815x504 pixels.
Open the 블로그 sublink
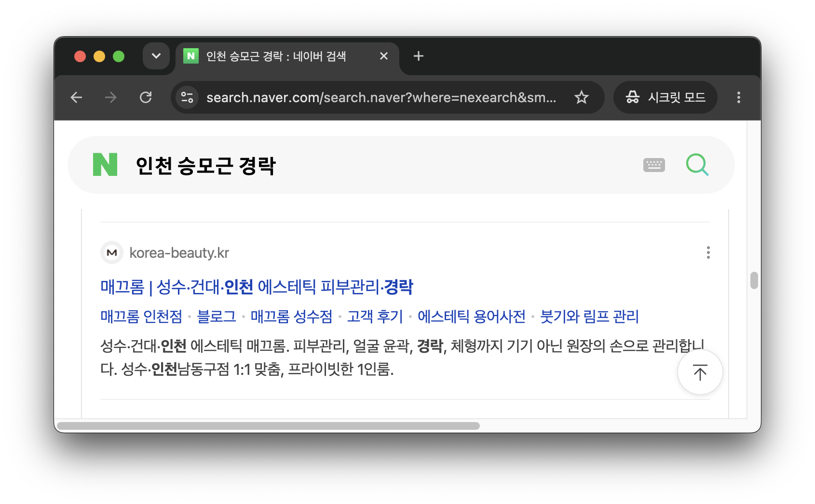(217, 317)
